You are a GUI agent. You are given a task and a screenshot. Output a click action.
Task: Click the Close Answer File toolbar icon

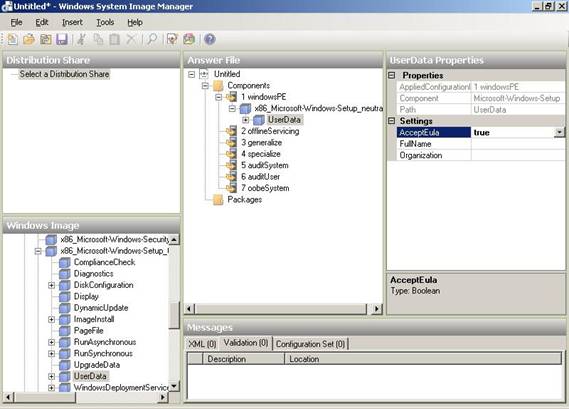pyautogui.click(x=46, y=39)
